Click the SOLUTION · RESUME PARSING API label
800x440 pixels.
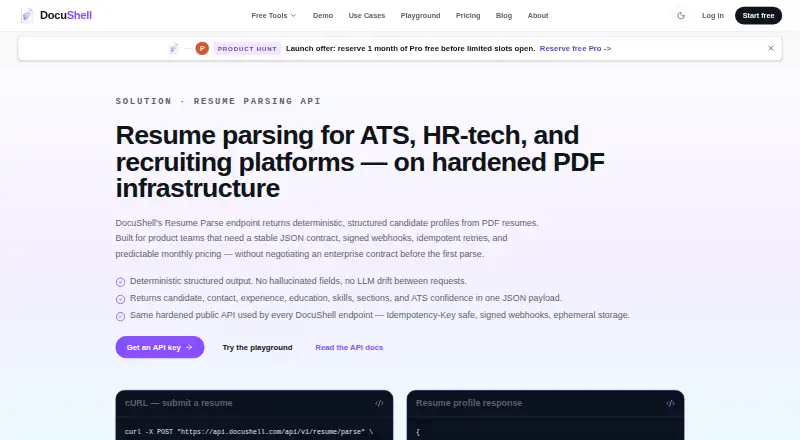(218, 101)
